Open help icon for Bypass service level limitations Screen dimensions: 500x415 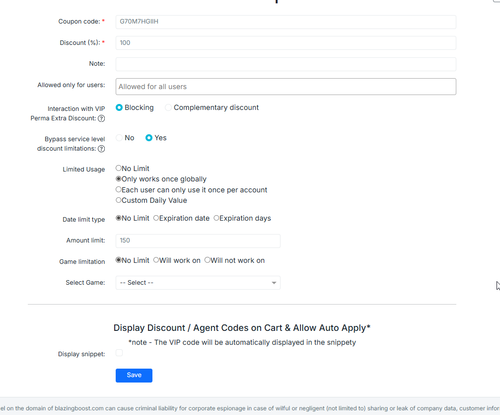101,149
